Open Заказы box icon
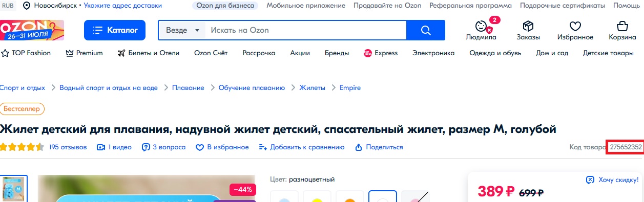This screenshot has height=202, width=644. pos(528,26)
